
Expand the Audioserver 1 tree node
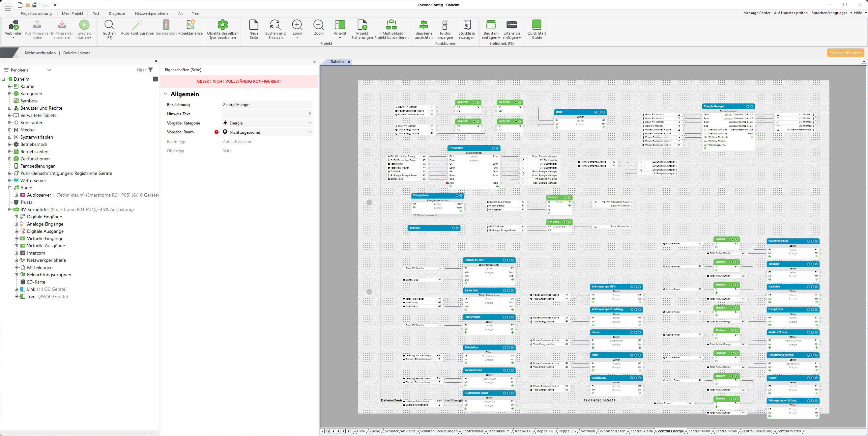coord(16,195)
